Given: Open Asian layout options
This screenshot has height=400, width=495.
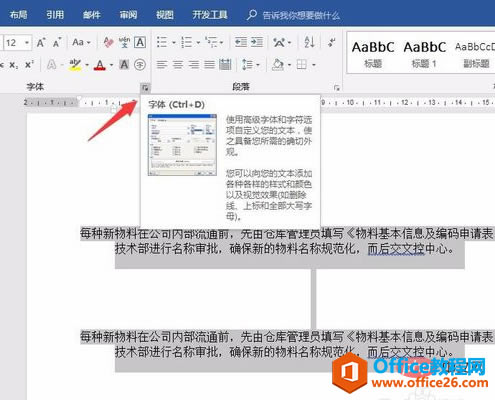Looking at the screenshot, I should (279, 42).
